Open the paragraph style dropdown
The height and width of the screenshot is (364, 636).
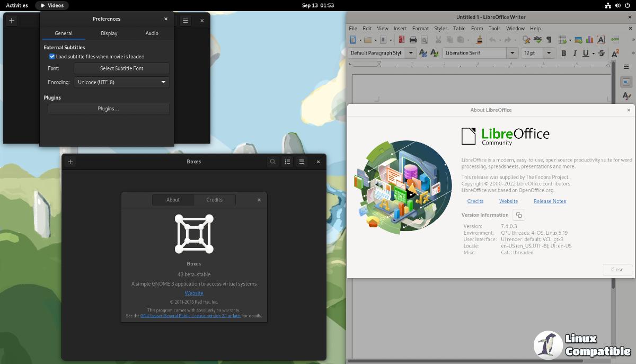tap(411, 53)
